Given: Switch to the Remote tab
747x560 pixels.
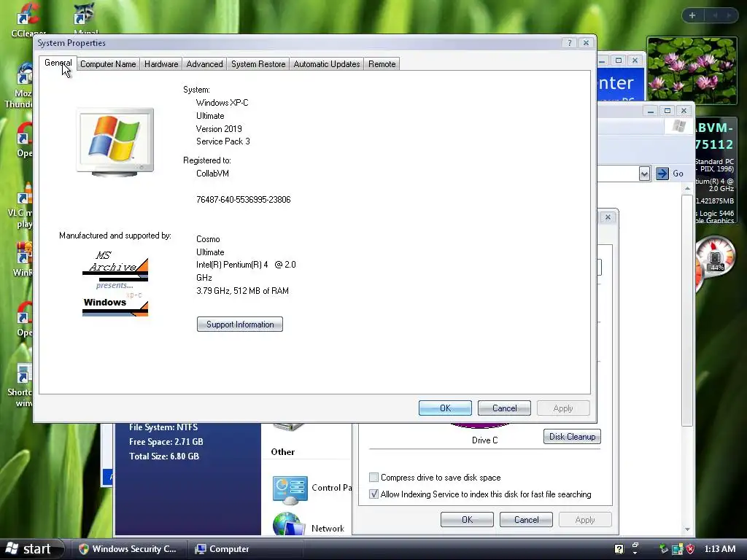Looking at the screenshot, I should coord(382,64).
